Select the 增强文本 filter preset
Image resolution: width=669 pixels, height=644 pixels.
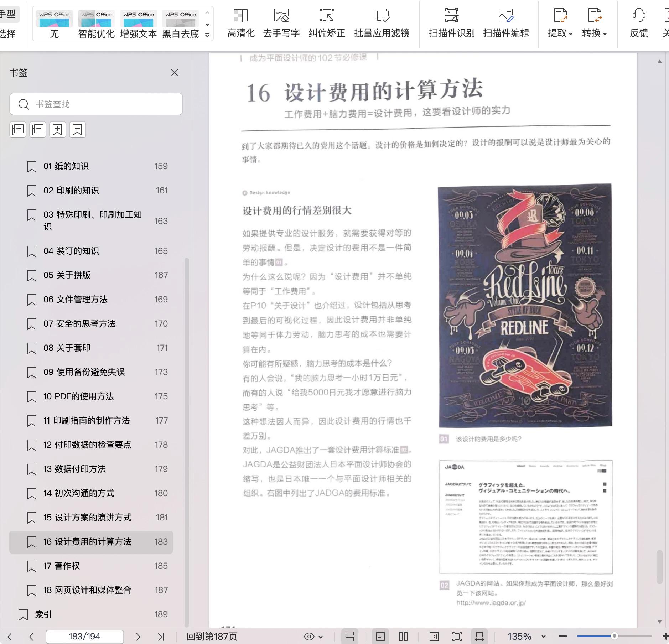pos(138,24)
